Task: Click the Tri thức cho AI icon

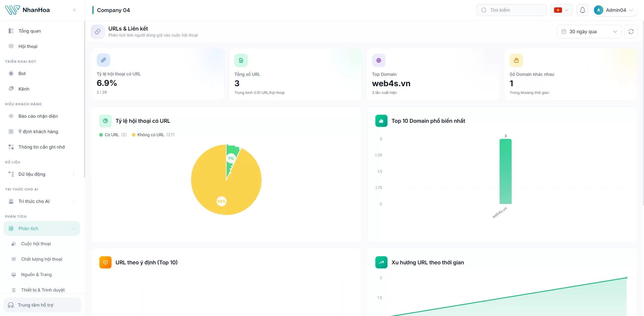Action: click(11, 201)
